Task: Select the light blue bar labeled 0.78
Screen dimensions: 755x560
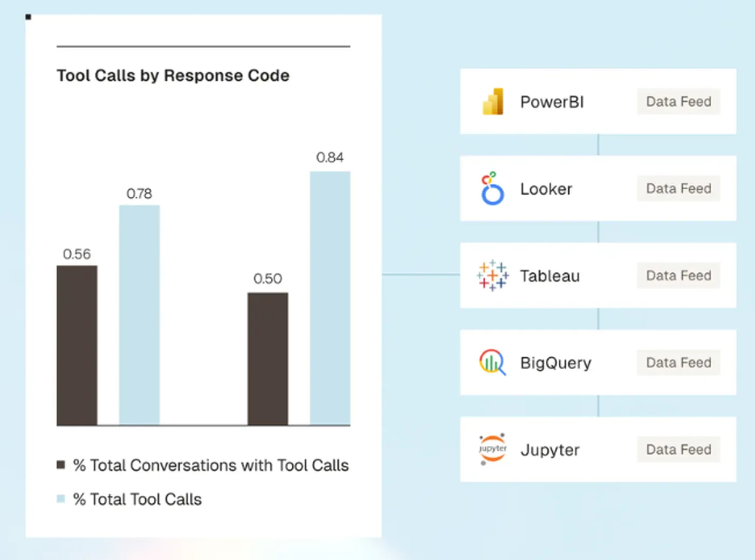Action: [x=139, y=315]
